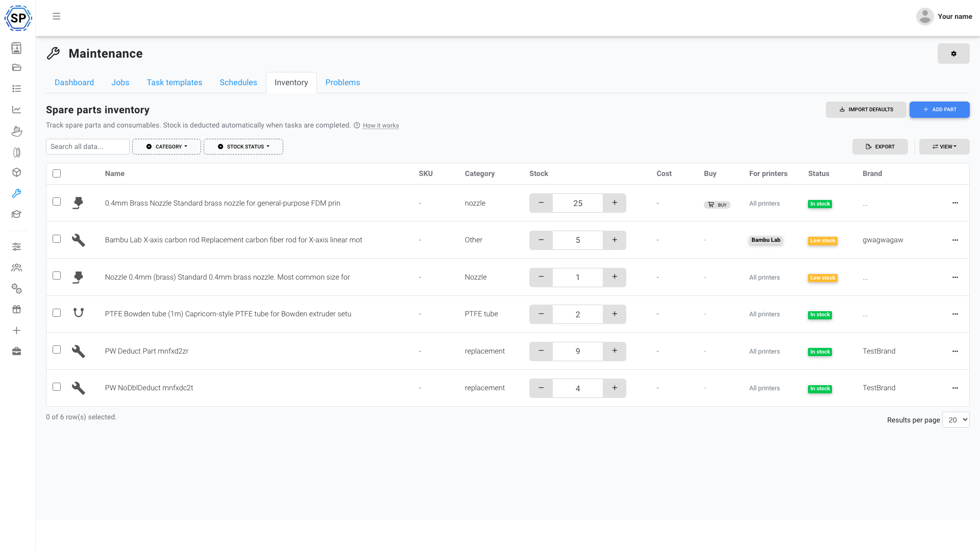Check the 0.4mm Brass Nozzle row checkbox
980x551 pixels.
coord(57,202)
